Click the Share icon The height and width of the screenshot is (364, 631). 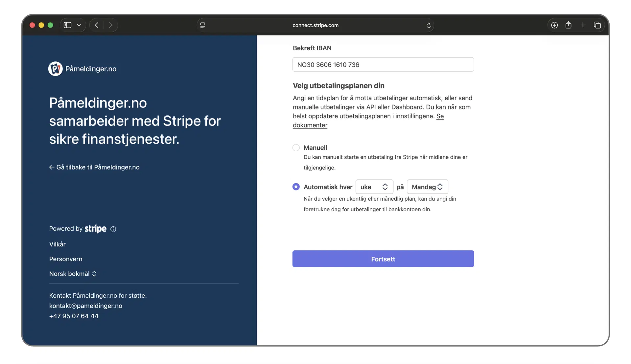click(569, 25)
